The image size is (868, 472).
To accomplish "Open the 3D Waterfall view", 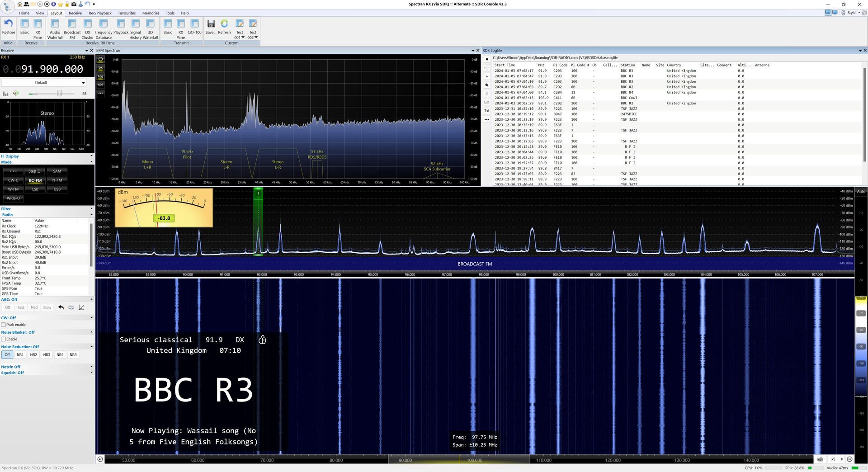I will pos(150,26).
